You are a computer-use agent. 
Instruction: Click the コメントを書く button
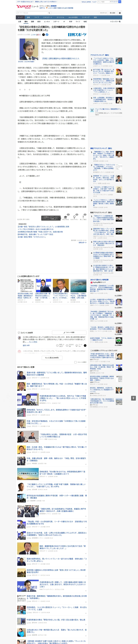pos(69,333)
